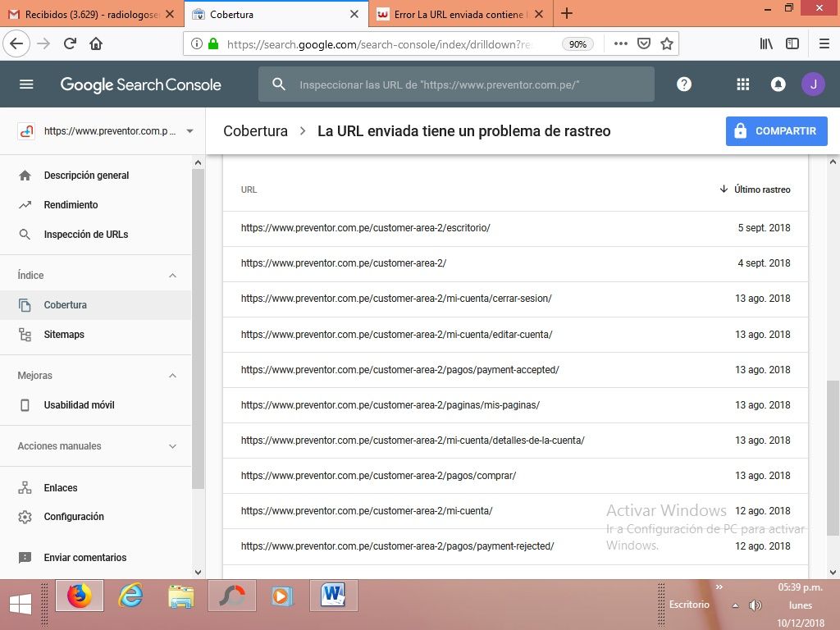Click the Search Console help icon
Screen dimensions: 840x630
pos(683,84)
